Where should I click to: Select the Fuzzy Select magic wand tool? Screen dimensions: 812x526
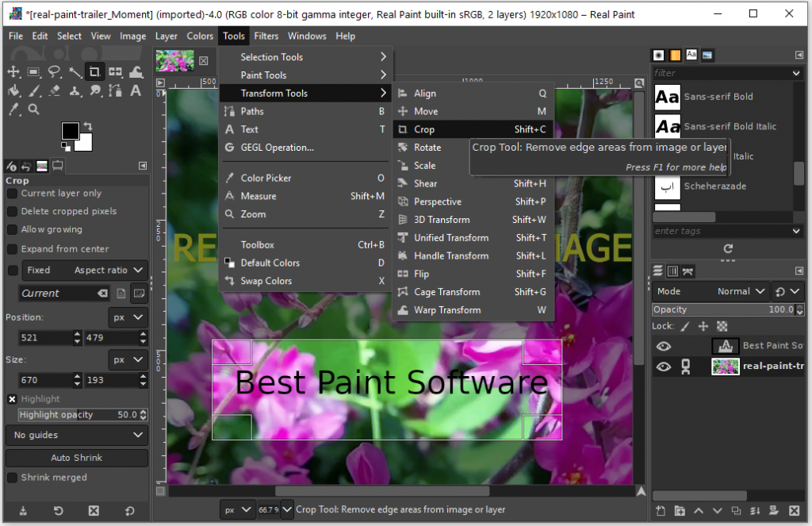[x=75, y=71]
